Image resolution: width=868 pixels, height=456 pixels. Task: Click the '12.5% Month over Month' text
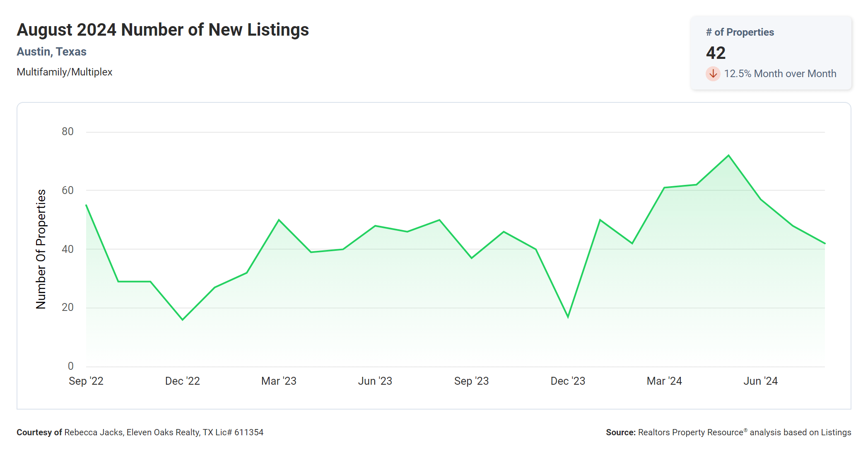click(x=780, y=74)
